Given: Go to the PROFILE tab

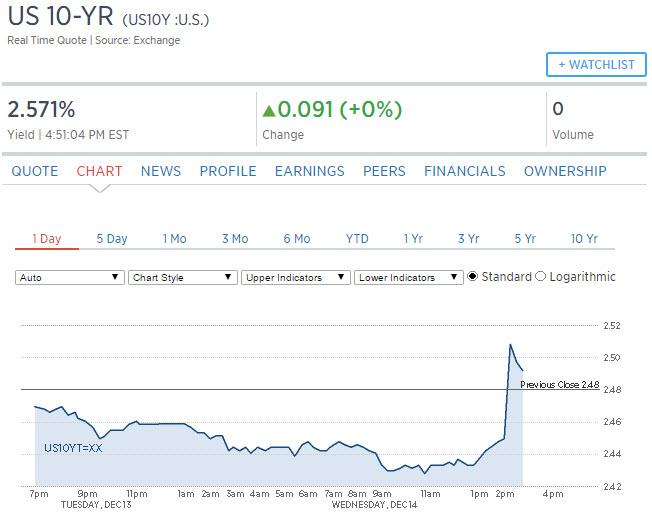Looking at the screenshot, I should tap(228, 171).
